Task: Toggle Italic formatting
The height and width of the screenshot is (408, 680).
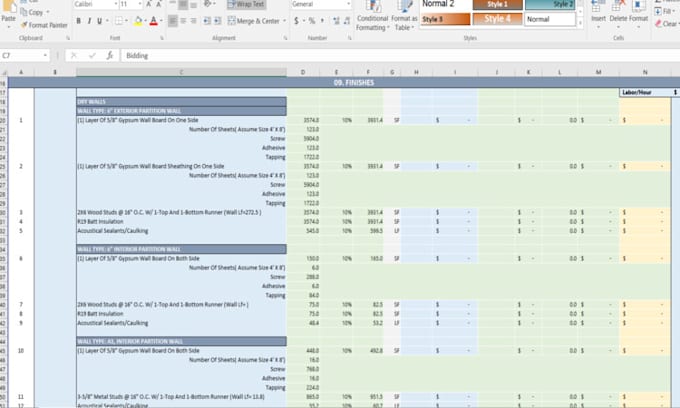Action: (89, 21)
